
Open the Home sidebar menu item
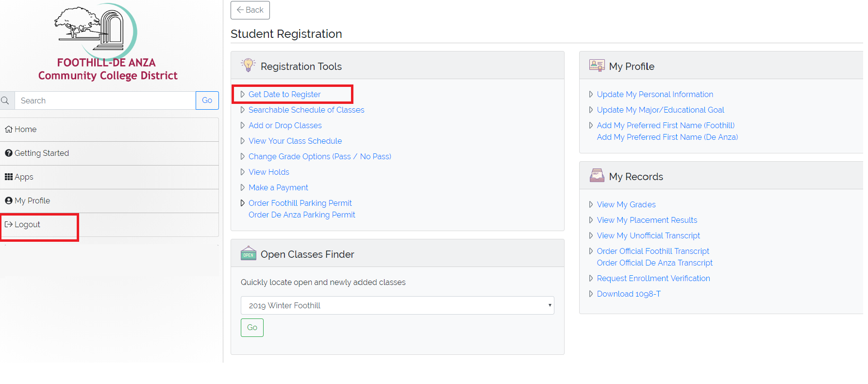109,129
